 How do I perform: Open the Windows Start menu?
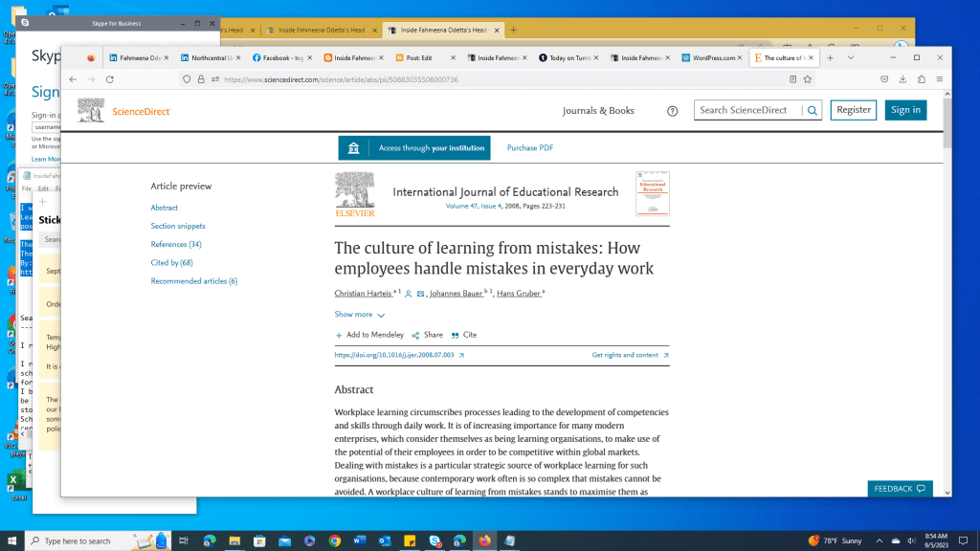[x=11, y=540]
